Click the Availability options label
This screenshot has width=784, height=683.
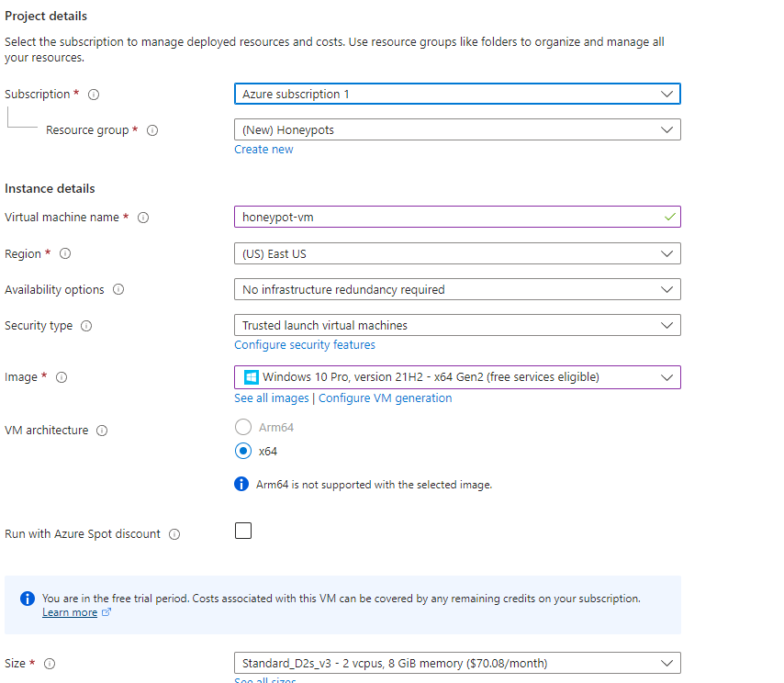click(x=54, y=290)
